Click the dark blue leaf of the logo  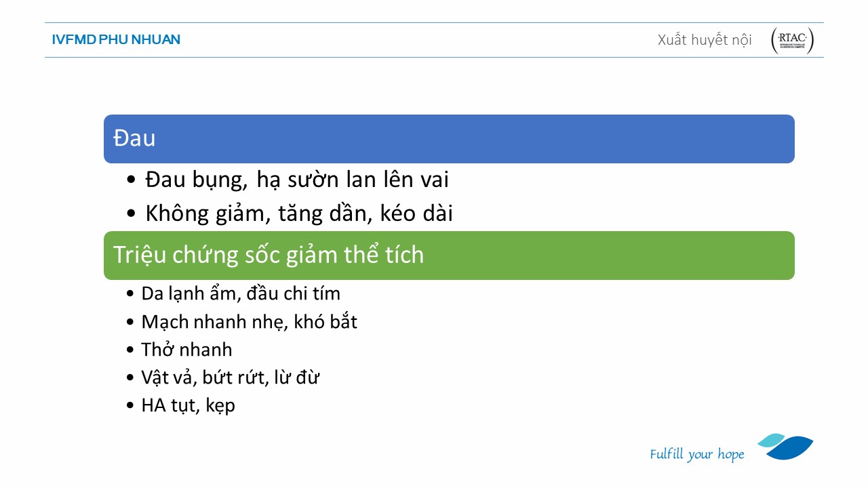click(791, 449)
